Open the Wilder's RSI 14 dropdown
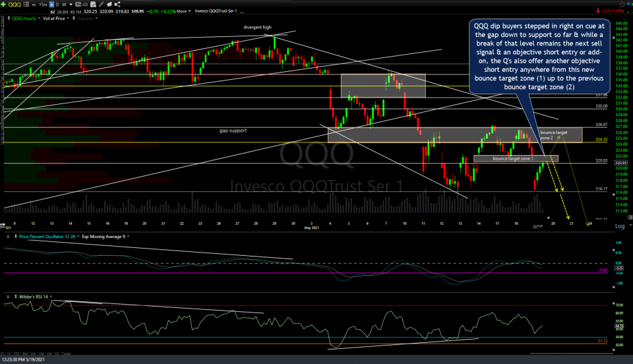Viewport: 633px width, 364px height. click(x=51, y=297)
